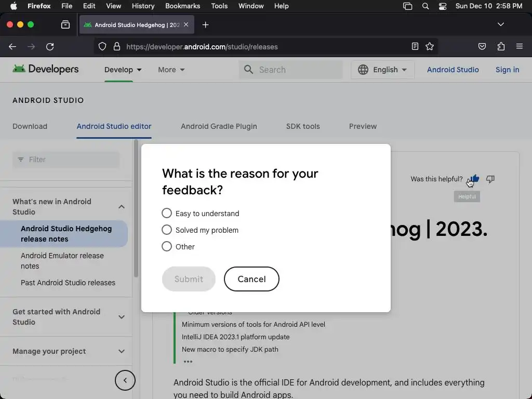The image size is (532, 399).
Task: Open the Apple menu
Action: coord(14,6)
